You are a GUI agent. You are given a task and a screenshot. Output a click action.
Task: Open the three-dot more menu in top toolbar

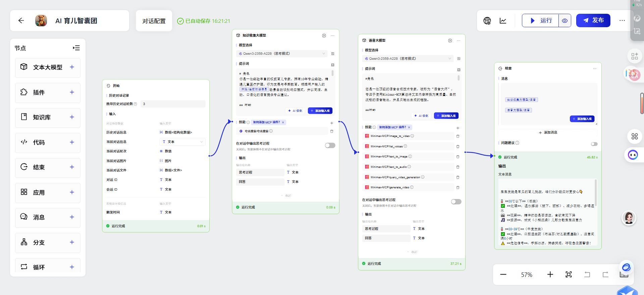point(622,21)
